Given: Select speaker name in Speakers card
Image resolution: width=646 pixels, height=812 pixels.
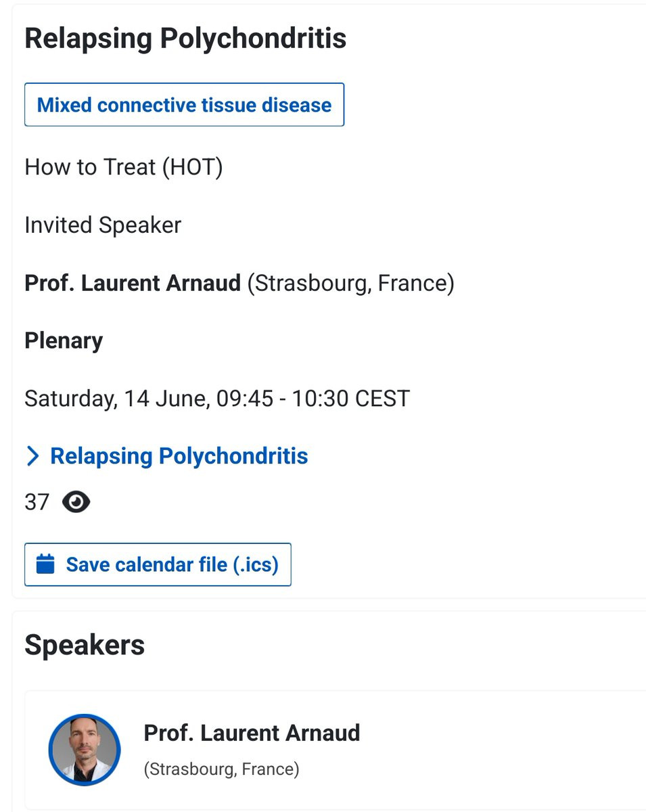Looking at the screenshot, I should coord(252,733).
